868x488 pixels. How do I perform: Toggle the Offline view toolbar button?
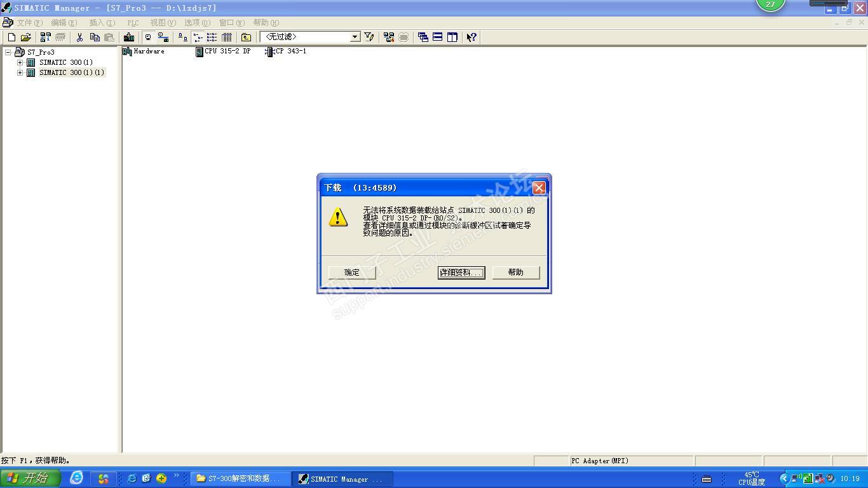(163, 37)
